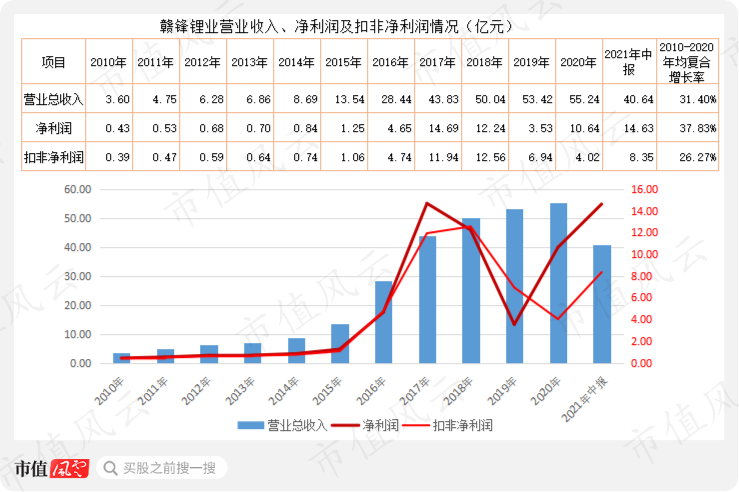The width and height of the screenshot is (739, 492).
Task: Click the 2013年 x-axis label
Action: pyautogui.click(x=240, y=391)
